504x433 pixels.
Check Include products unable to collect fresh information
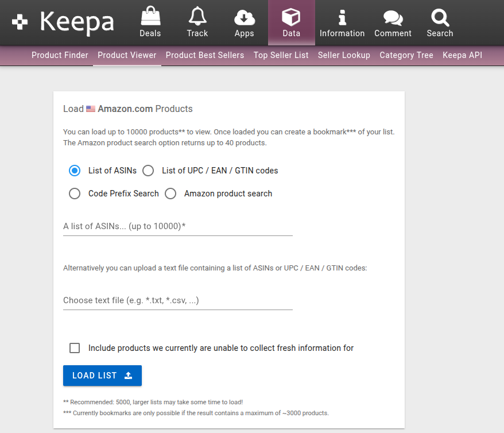coord(75,347)
